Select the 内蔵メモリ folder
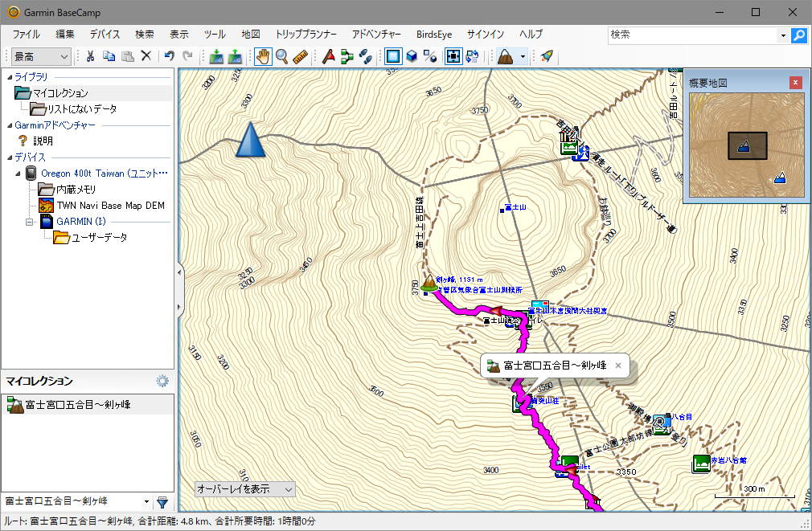The image size is (812, 531). point(76,190)
